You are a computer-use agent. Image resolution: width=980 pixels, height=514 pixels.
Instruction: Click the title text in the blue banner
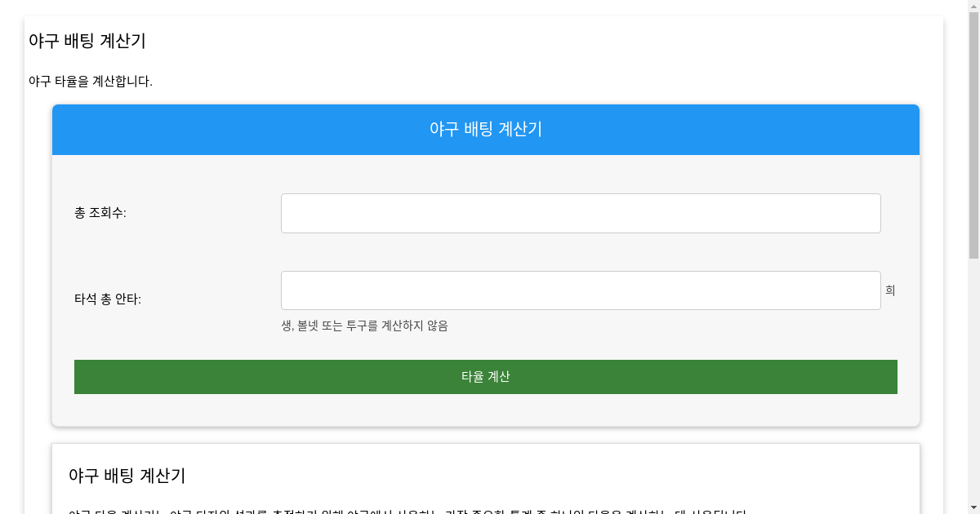tap(485, 129)
